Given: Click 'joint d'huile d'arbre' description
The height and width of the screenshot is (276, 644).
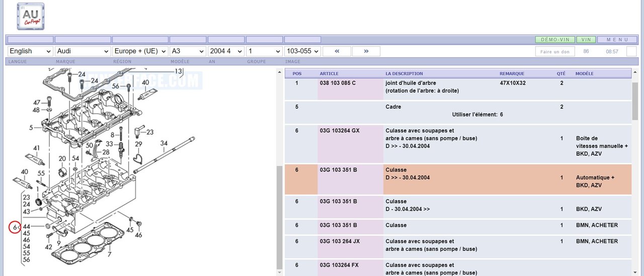Looking at the screenshot, I should 411,83.
